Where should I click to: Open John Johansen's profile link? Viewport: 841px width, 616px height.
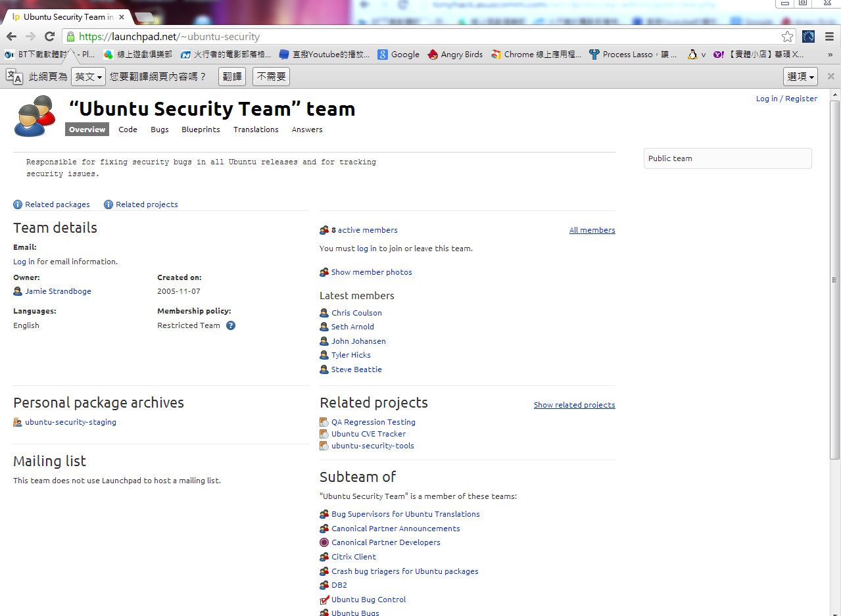coord(358,341)
